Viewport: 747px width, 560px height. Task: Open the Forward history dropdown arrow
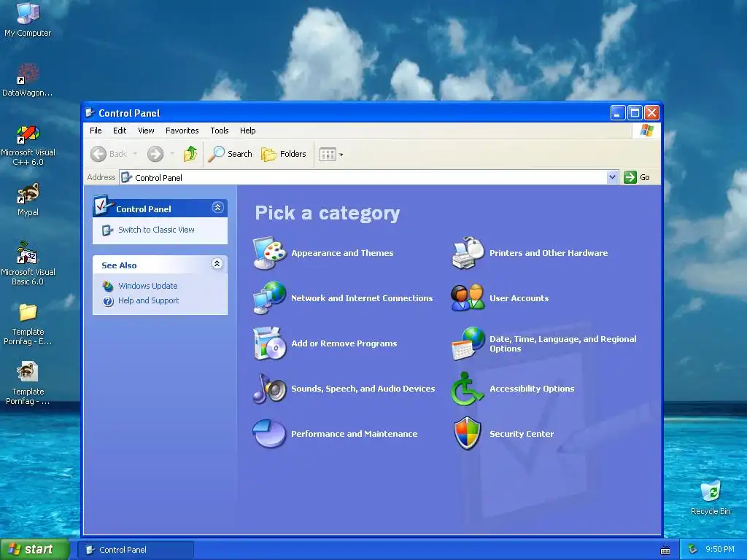[x=172, y=154]
